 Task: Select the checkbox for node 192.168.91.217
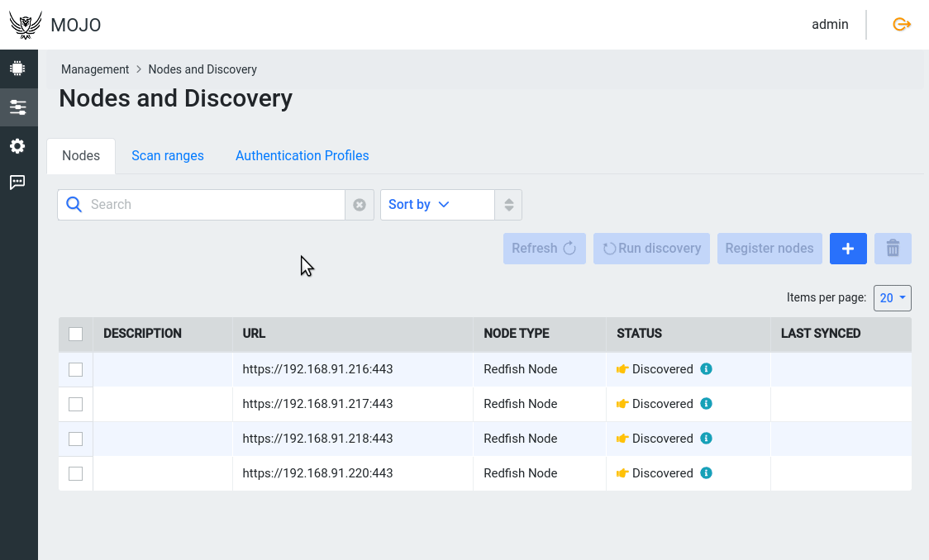[x=75, y=404]
